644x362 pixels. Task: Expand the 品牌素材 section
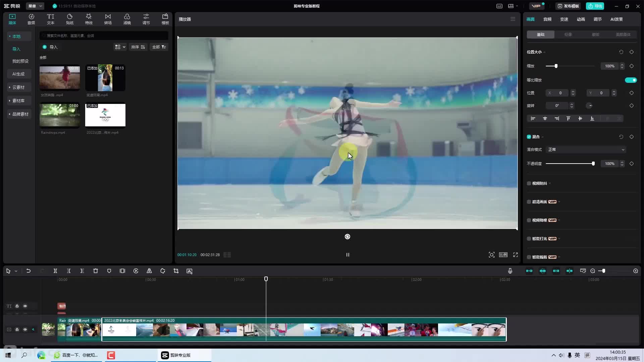19,114
